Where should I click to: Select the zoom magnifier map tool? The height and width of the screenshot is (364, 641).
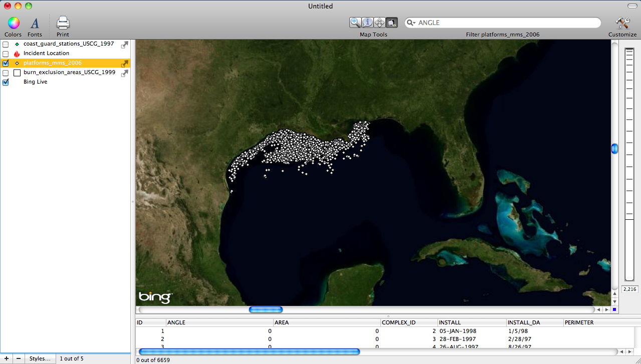[355, 23]
